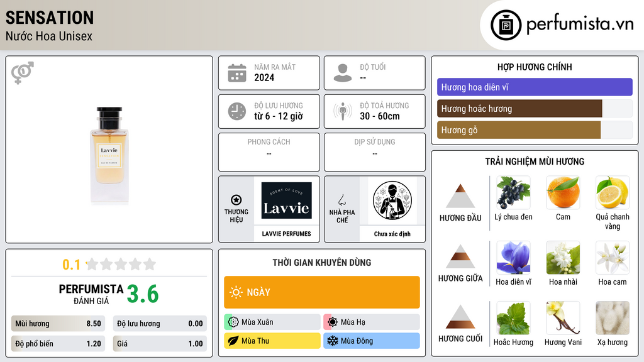Open the Quả chanh vàng note image
This screenshot has height=362, width=644.
tap(613, 193)
